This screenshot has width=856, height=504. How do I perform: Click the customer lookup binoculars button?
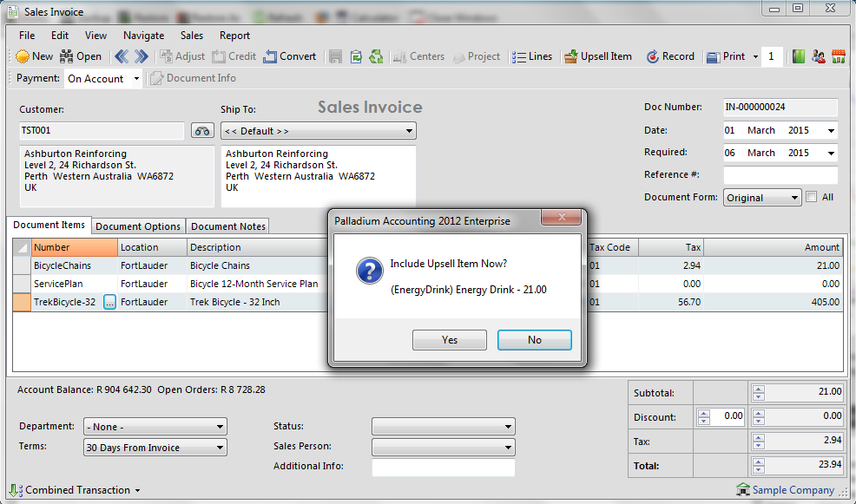click(202, 131)
